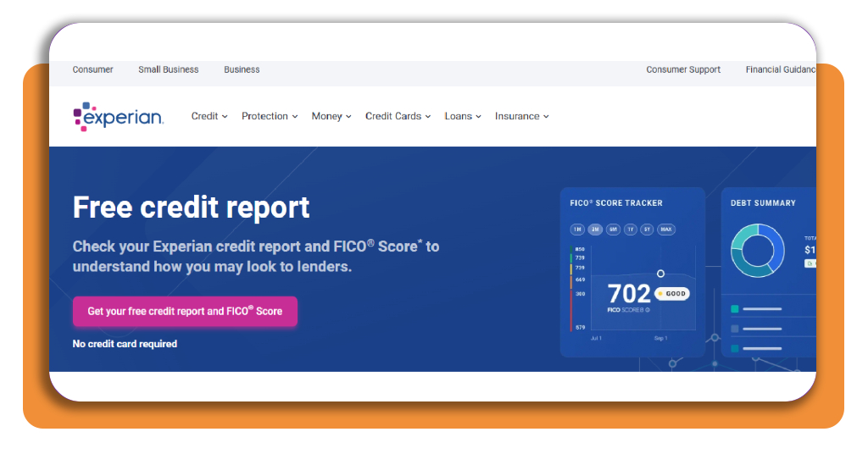The height and width of the screenshot is (454, 868).
Task: Click the 702 FICO score value
Action: pyautogui.click(x=629, y=294)
